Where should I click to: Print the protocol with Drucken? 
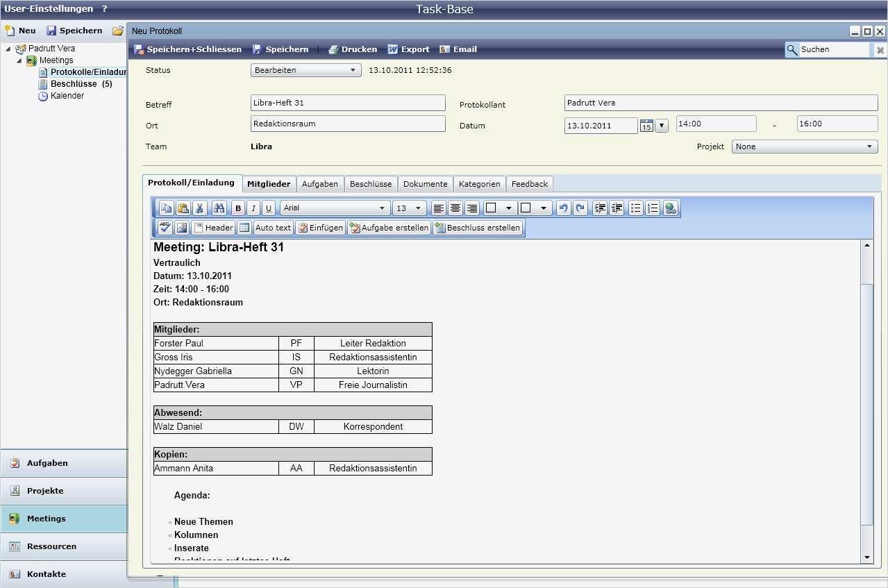point(353,49)
